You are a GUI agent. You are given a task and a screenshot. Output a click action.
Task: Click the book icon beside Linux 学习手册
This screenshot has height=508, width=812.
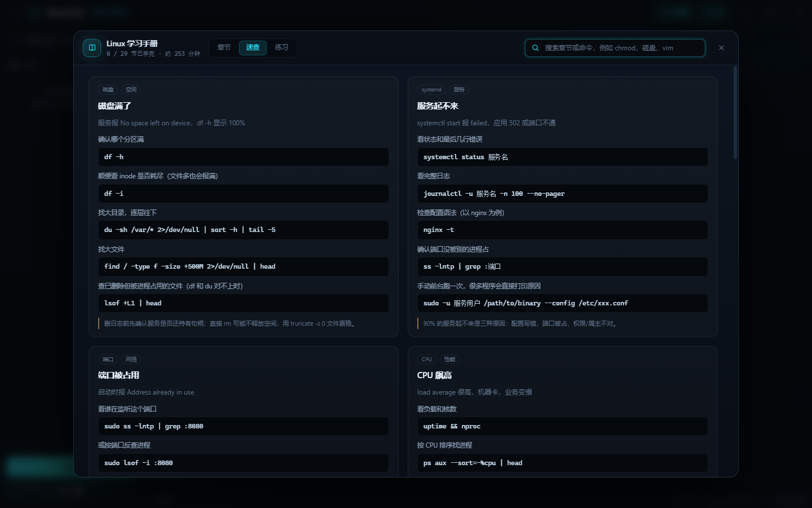coord(92,48)
